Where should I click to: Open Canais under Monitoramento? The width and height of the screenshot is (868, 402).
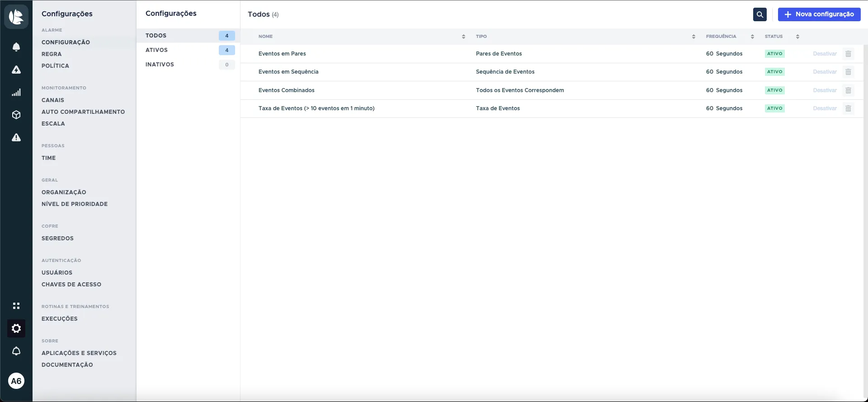point(53,100)
